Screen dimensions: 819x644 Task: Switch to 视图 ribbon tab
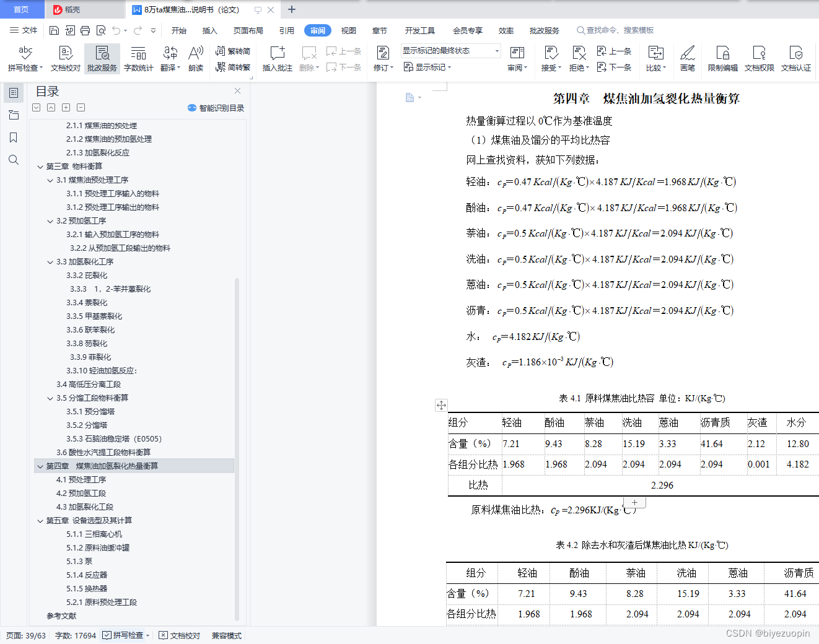pos(349,30)
